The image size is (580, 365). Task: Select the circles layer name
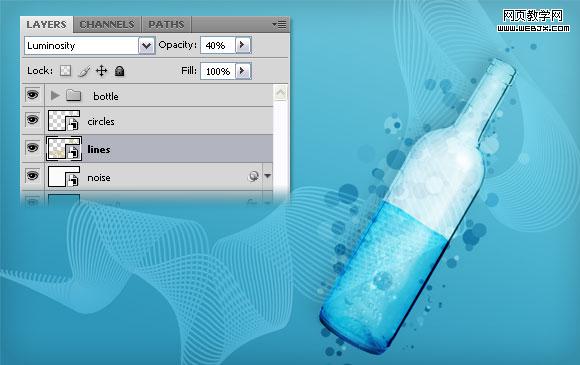tap(101, 122)
